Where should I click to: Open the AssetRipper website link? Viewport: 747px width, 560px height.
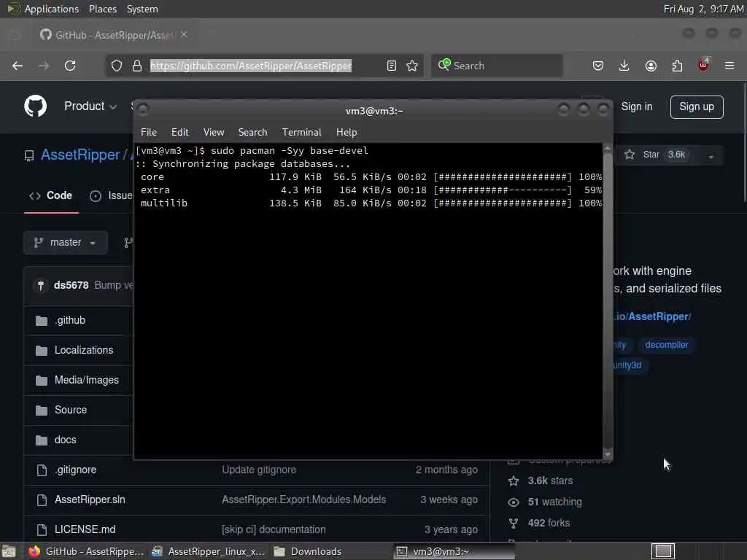click(651, 316)
